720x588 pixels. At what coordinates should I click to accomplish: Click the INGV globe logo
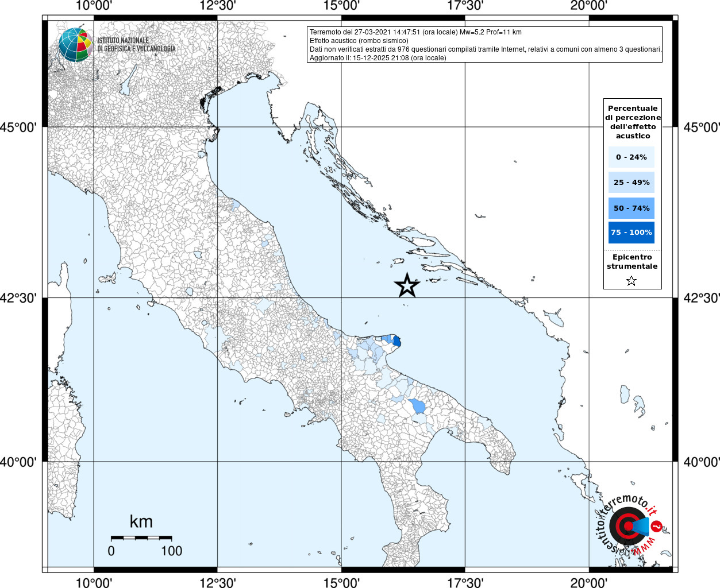(75, 45)
